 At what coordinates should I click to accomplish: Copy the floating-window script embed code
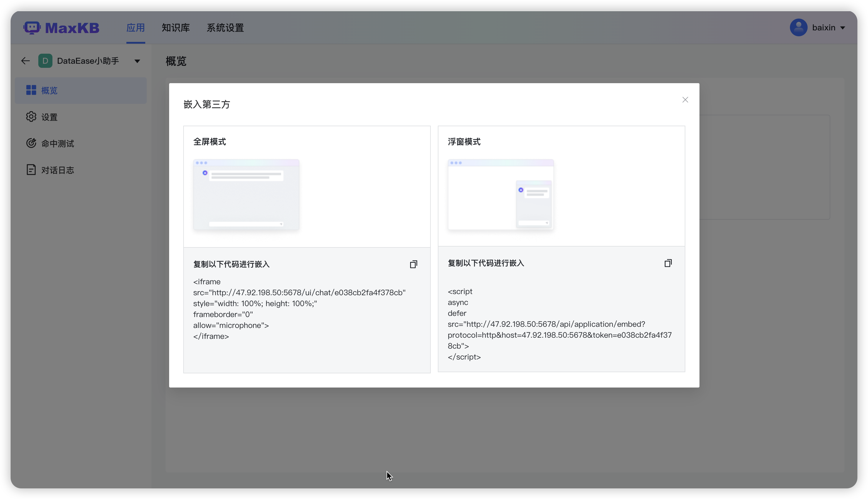pyautogui.click(x=668, y=263)
